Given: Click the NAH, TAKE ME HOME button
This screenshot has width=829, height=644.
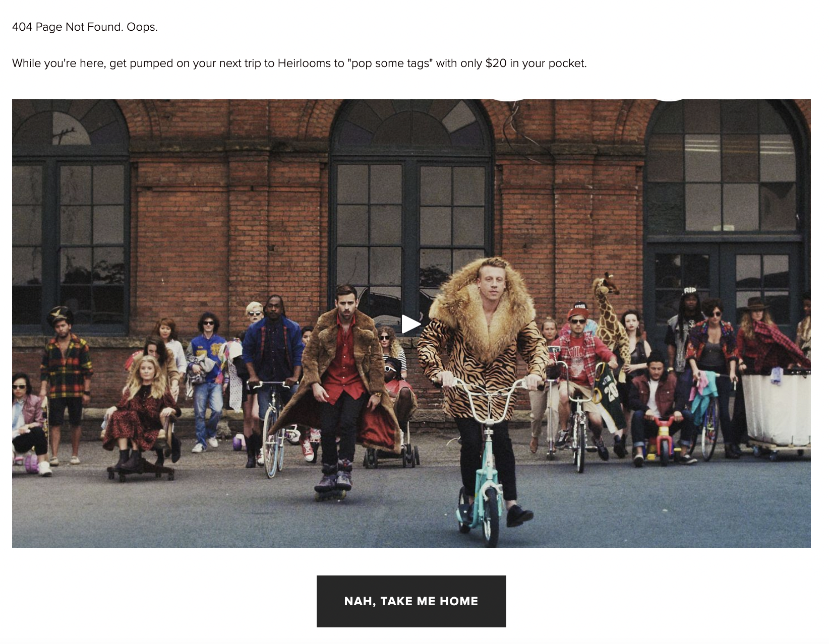Looking at the screenshot, I should (411, 601).
